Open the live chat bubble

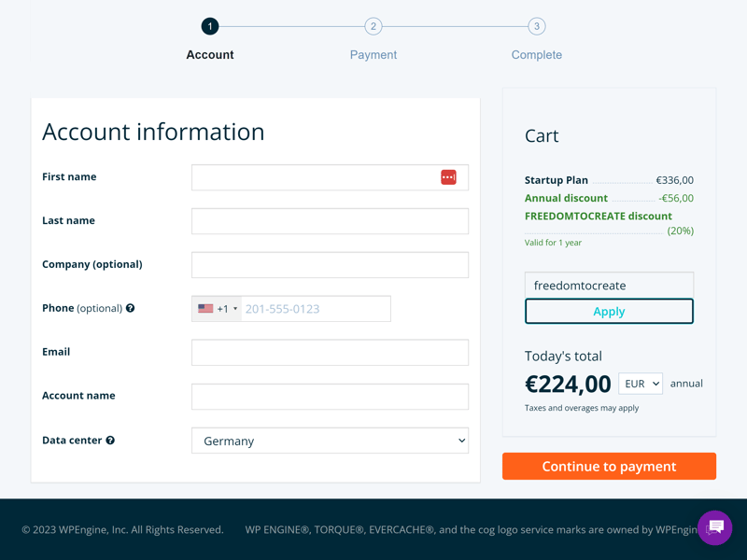click(x=715, y=527)
